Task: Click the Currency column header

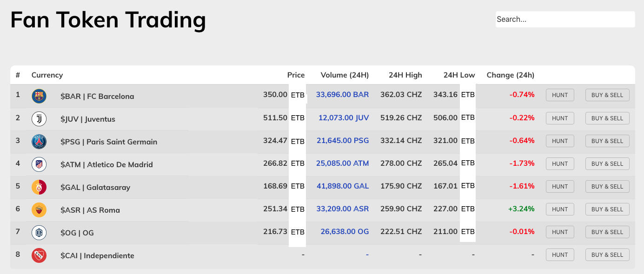Action: 47,75
